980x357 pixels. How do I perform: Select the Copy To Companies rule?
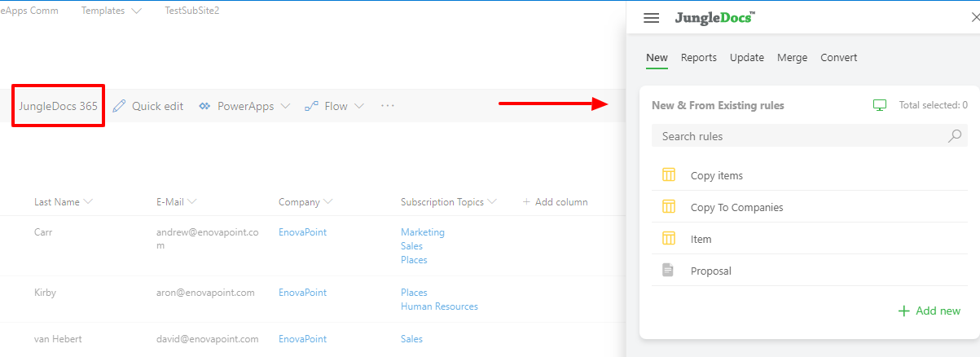coord(810,206)
